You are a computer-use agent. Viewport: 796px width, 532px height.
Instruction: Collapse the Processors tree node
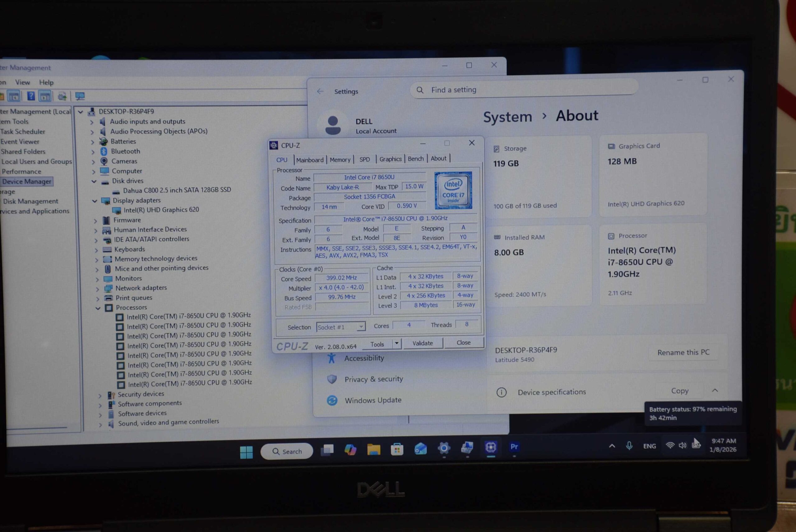[x=98, y=308]
